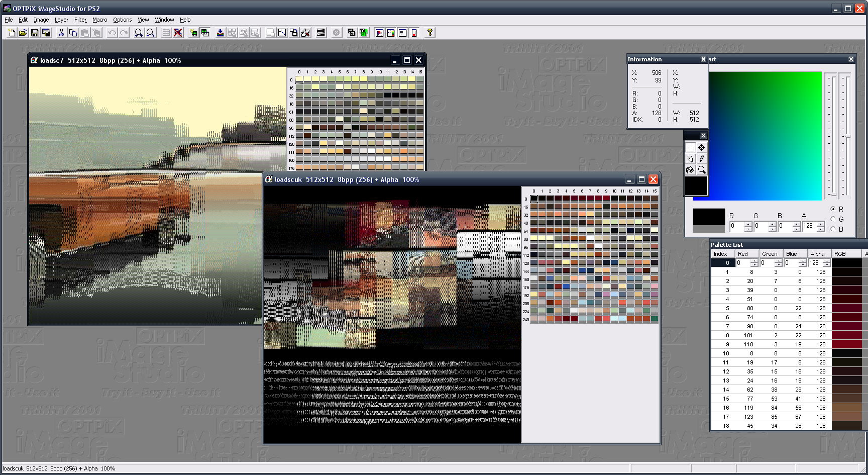Click the Alpha column header in Palette List

pos(817,254)
